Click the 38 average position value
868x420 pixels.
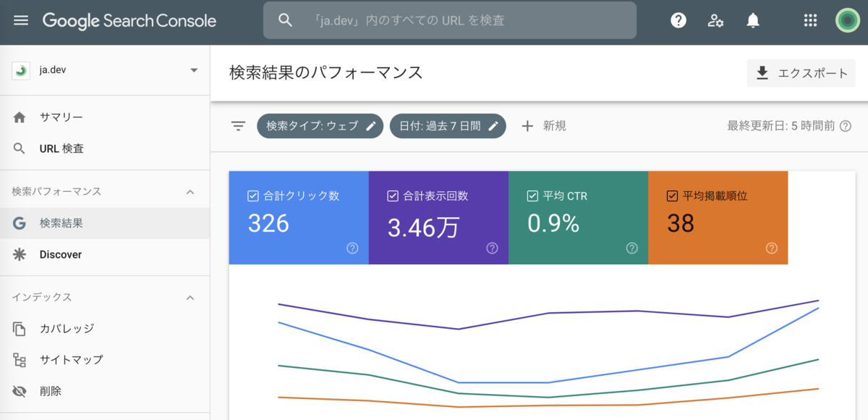coord(681,224)
